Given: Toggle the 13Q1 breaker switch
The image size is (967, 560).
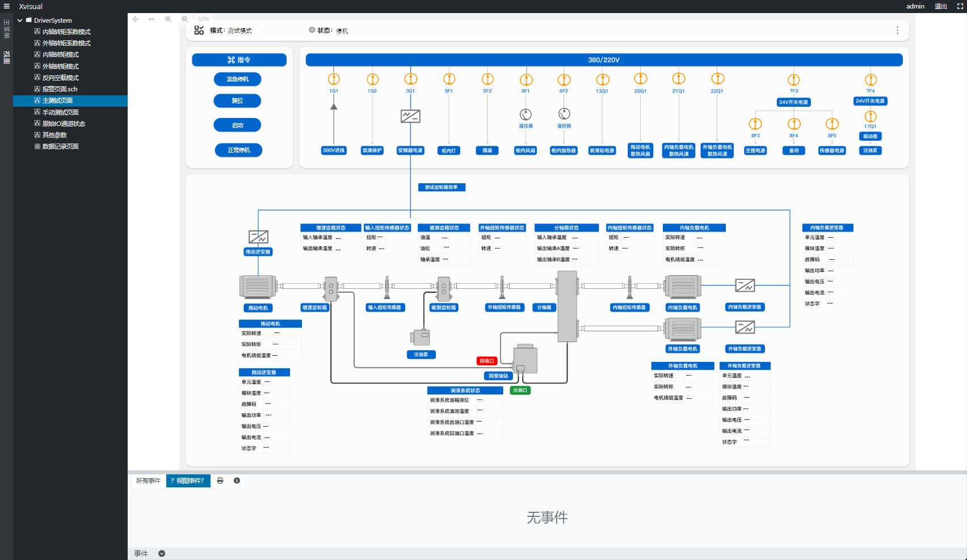Looking at the screenshot, I should [602, 79].
